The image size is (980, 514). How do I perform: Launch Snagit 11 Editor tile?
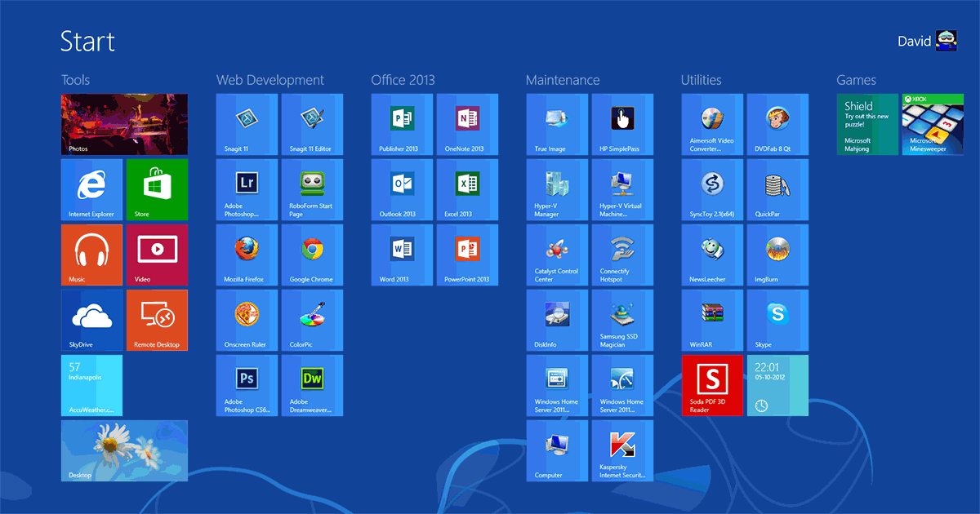[312, 124]
